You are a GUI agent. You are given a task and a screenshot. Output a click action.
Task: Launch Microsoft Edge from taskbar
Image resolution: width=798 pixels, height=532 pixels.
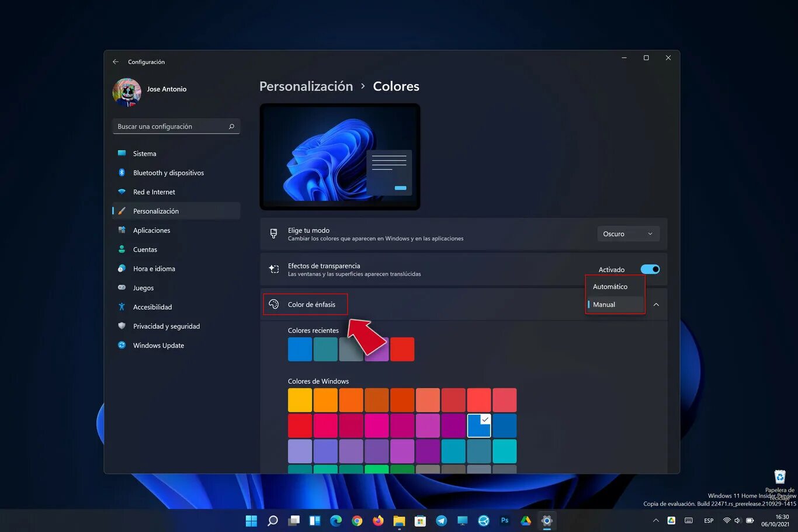point(336,521)
